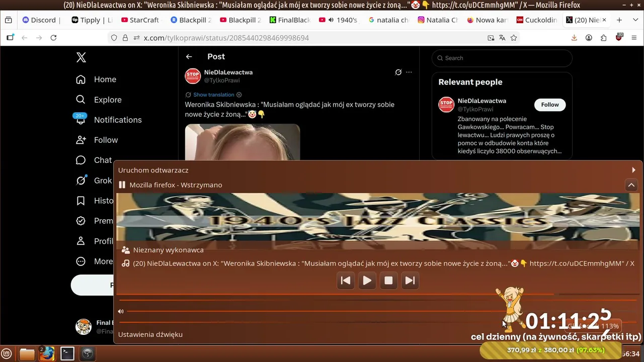Viewport: 644px width, 362px height.
Task: Skip to the previous track
Action: (x=346, y=281)
